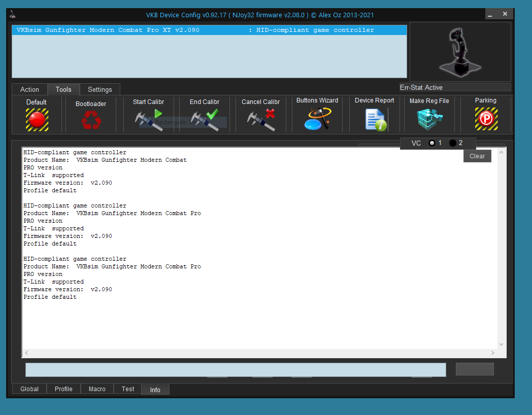Click first 'Firmware version: v2.090' log line
532x415 pixels.
68,183
